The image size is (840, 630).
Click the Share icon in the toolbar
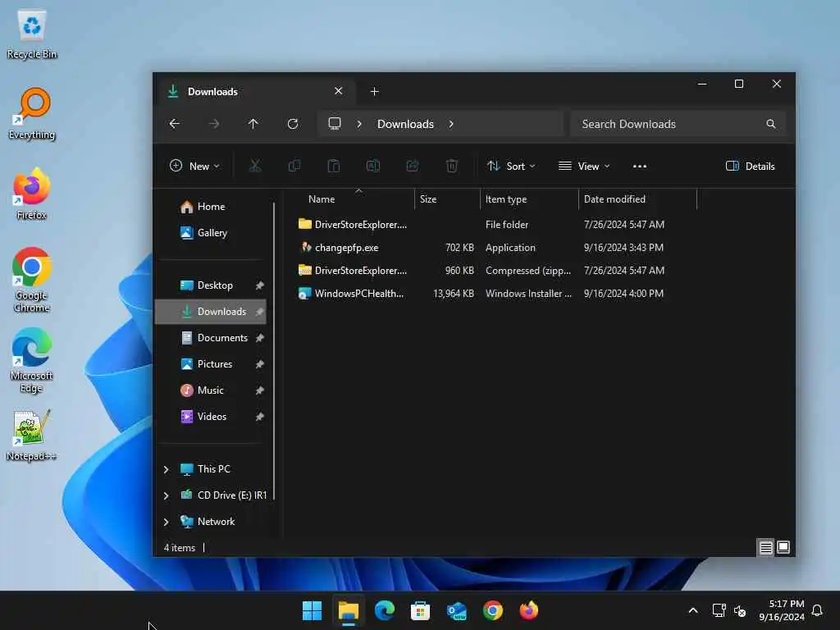coord(413,166)
